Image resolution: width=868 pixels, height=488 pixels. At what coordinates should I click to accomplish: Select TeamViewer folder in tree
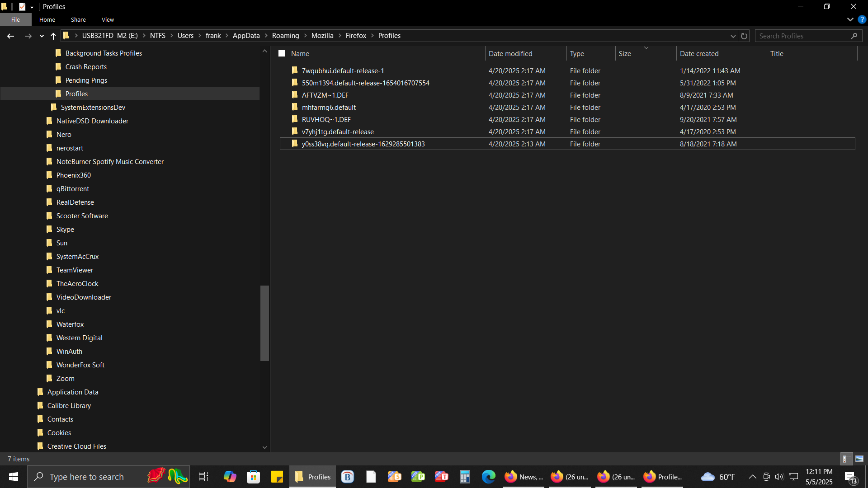[x=75, y=270]
